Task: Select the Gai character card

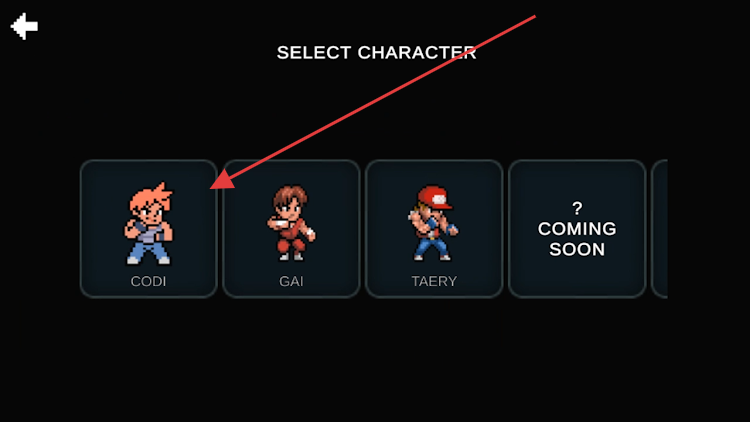Action: tap(291, 229)
